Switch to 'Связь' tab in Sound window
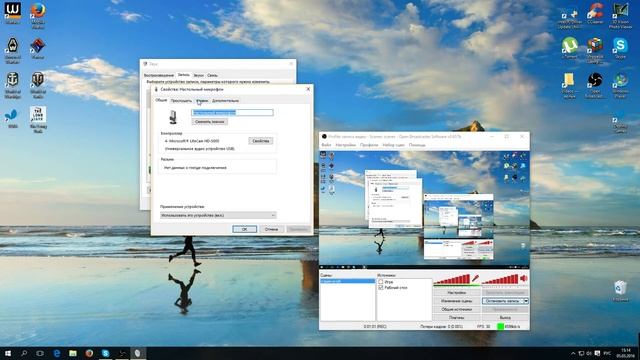 [x=212, y=75]
